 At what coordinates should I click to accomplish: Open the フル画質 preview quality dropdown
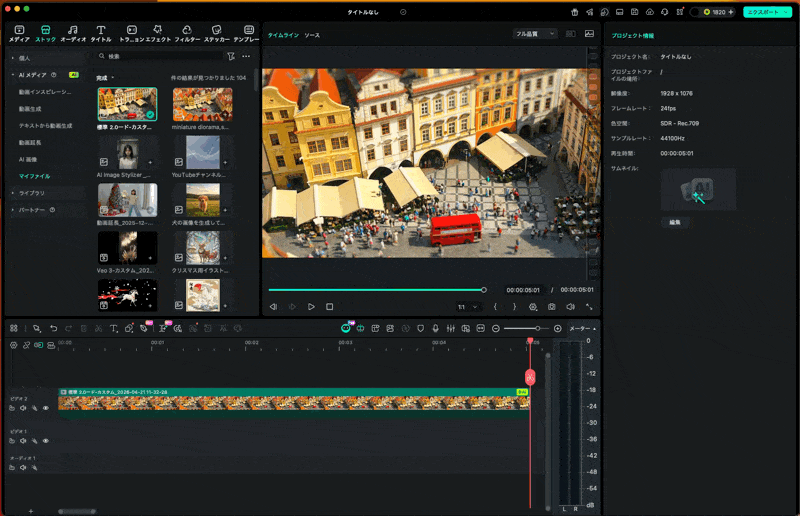click(x=535, y=34)
